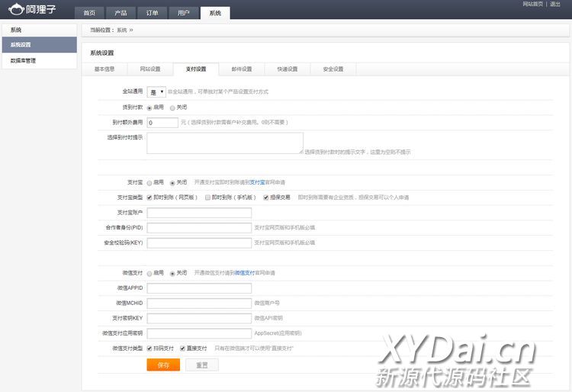Toggle 即时到账(手机版) checkbox
This screenshot has width=572, height=392.
point(207,198)
